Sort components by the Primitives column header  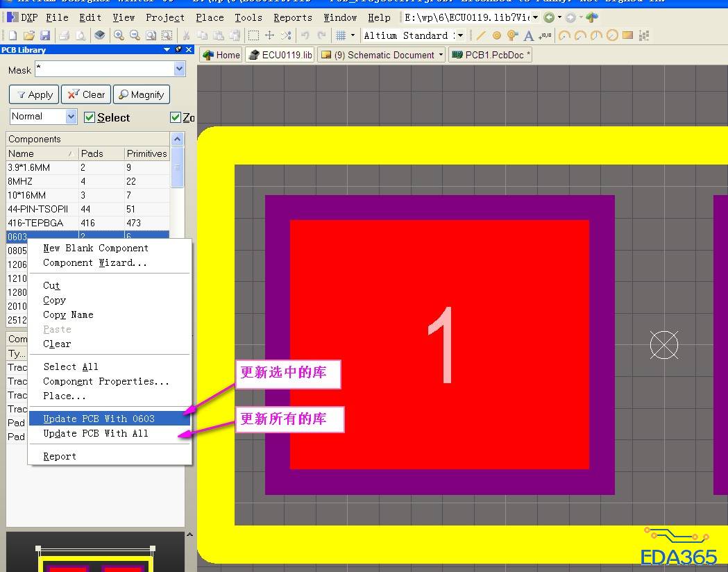146,153
